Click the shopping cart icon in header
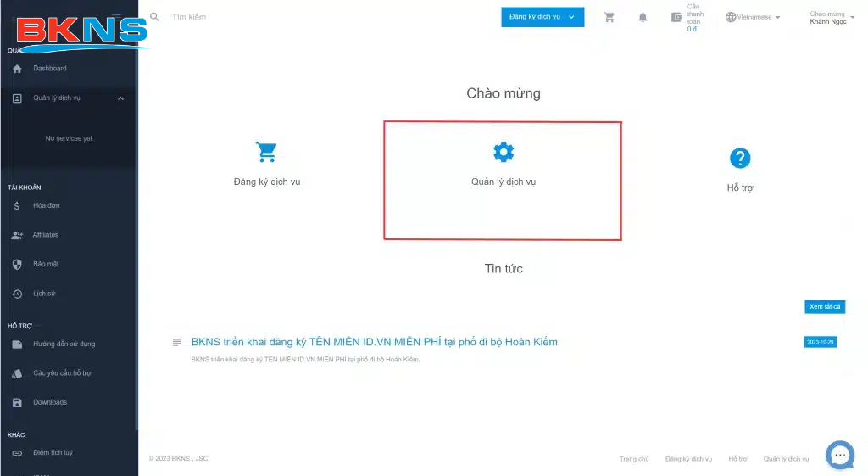The width and height of the screenshot is (868, 476). click(x=609, y=17)
